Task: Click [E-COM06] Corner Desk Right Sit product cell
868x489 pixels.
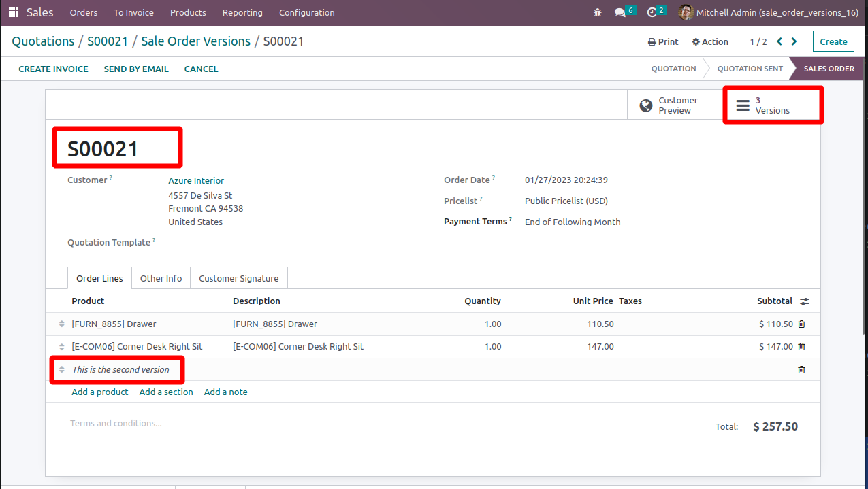Action: 137,347
